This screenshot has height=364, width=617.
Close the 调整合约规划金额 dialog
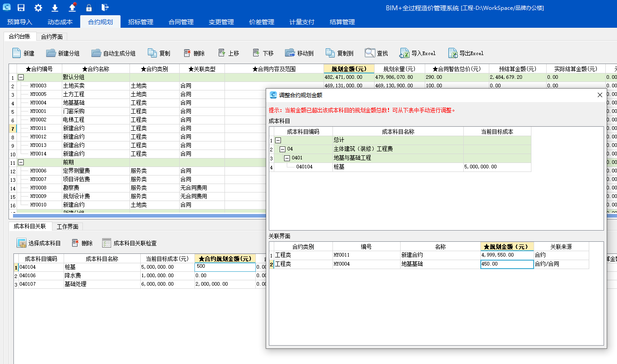pyautogui.click(x=600, y=95)
